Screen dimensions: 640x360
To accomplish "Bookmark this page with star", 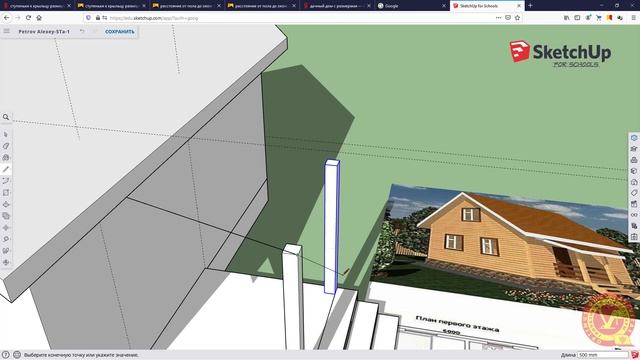I will click(518, 18).
